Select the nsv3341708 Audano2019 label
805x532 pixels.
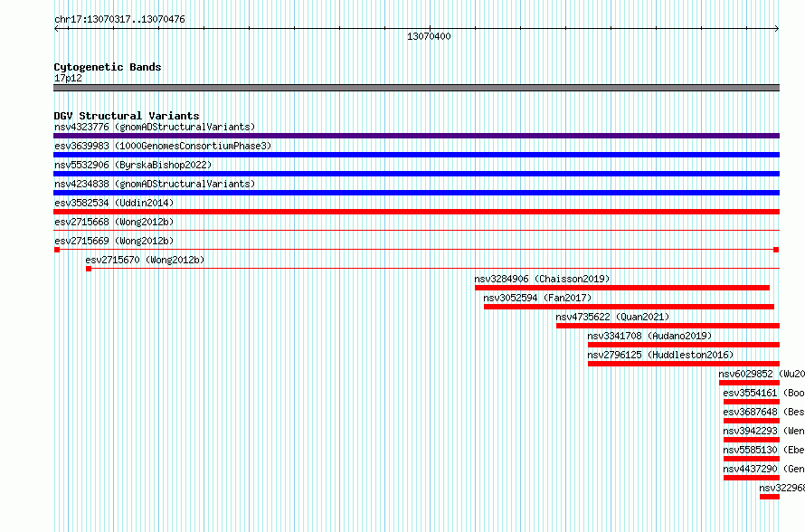coord(649,336)
